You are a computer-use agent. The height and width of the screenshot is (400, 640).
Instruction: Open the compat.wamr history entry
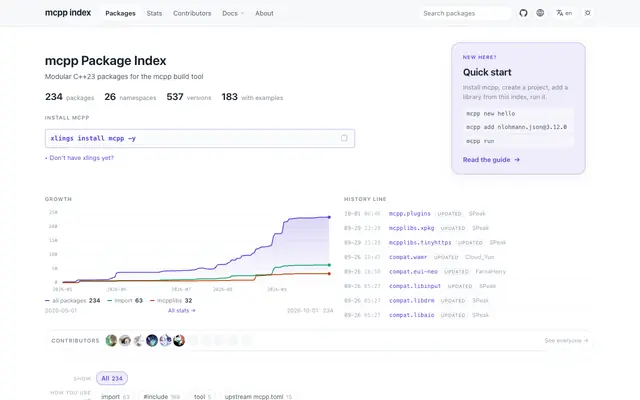coord(408,257)
